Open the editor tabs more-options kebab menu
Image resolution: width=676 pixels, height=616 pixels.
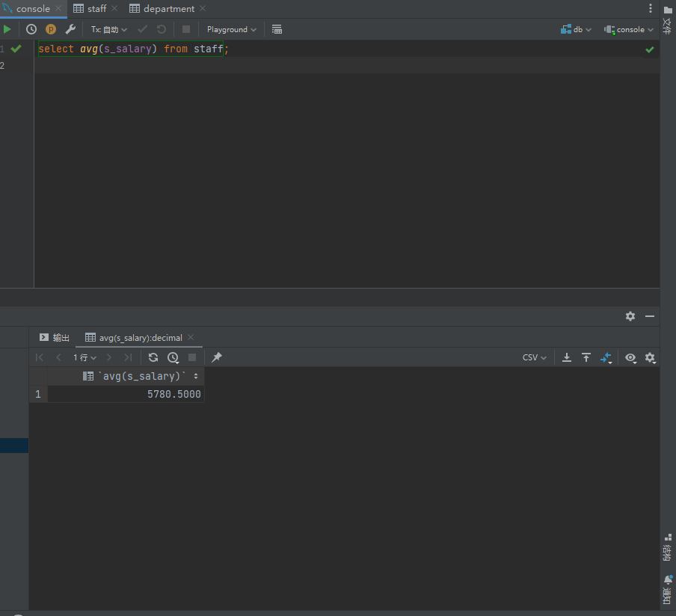pos(651,9)
